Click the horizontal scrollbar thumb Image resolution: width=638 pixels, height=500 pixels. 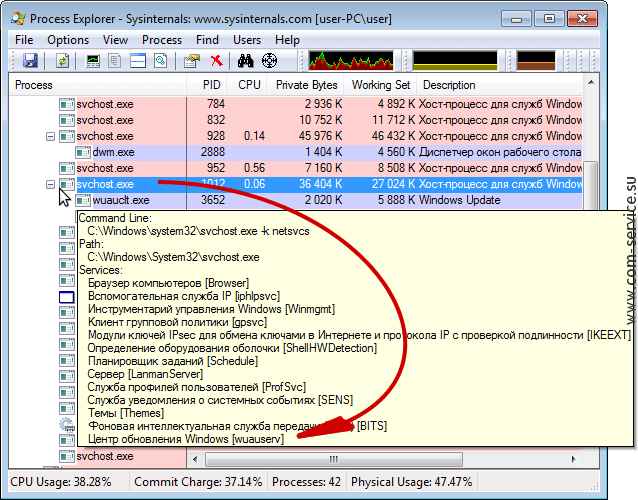(x=334, y=459)
